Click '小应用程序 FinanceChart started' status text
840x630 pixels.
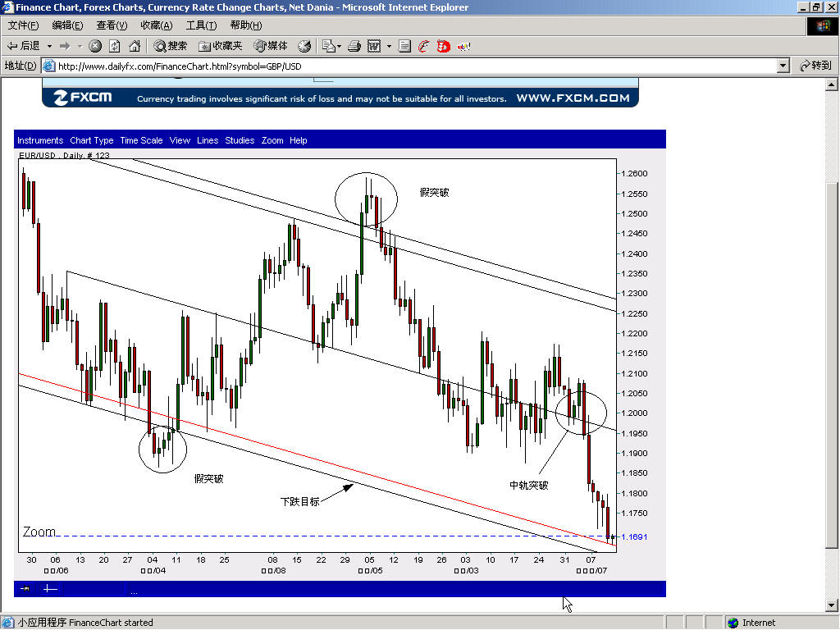85,623
